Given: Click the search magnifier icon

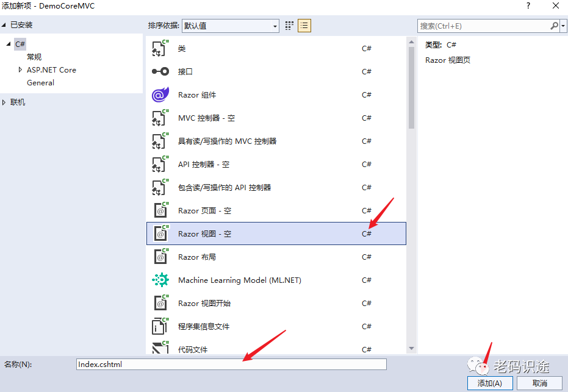Looking at the screenshot, I should pyautogui.click(x=554, y=26).
